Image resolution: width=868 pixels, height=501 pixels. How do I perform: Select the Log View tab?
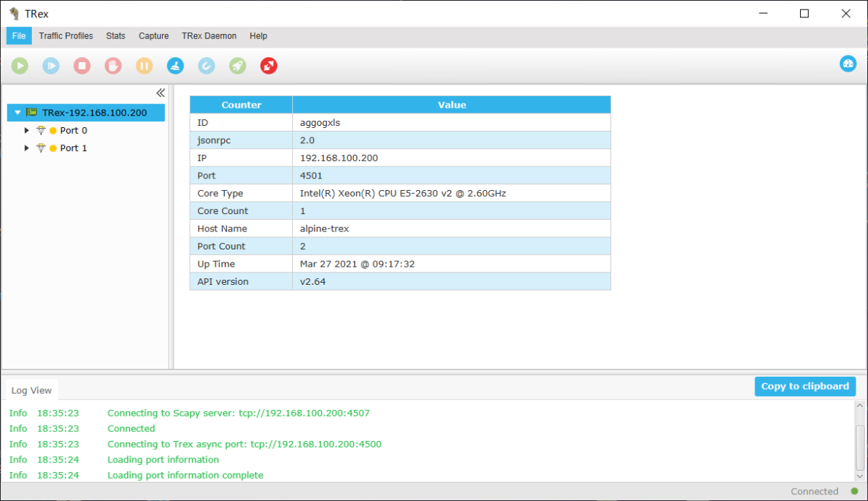click(x=31, y=390)
